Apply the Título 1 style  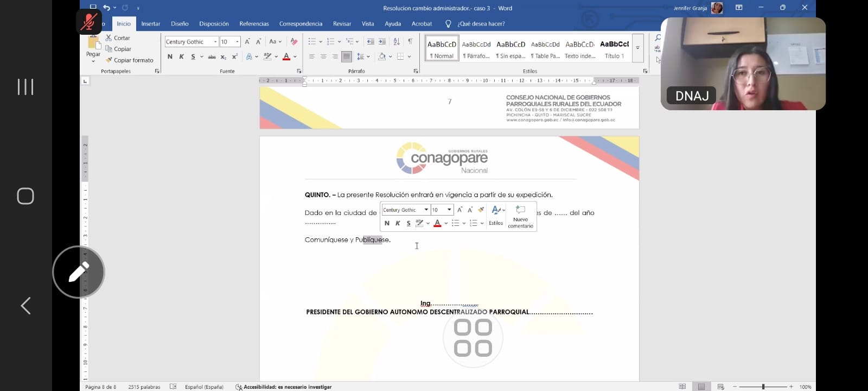(x=614, y=49)
